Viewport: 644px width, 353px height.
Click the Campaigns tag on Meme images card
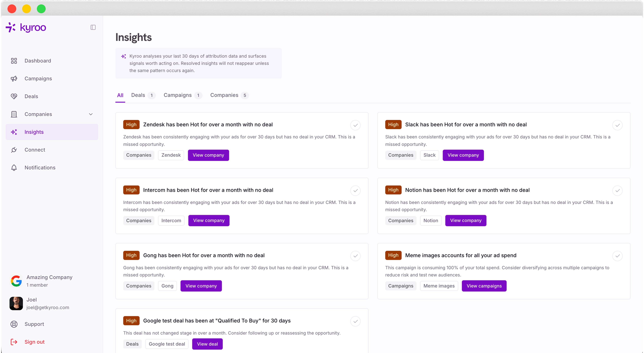click(401, 286)
